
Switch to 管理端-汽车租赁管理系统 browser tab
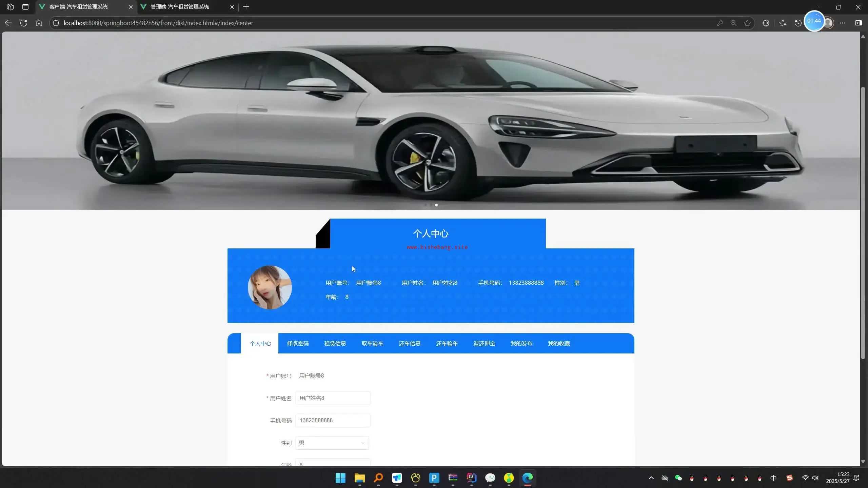(x=180, y=7)
